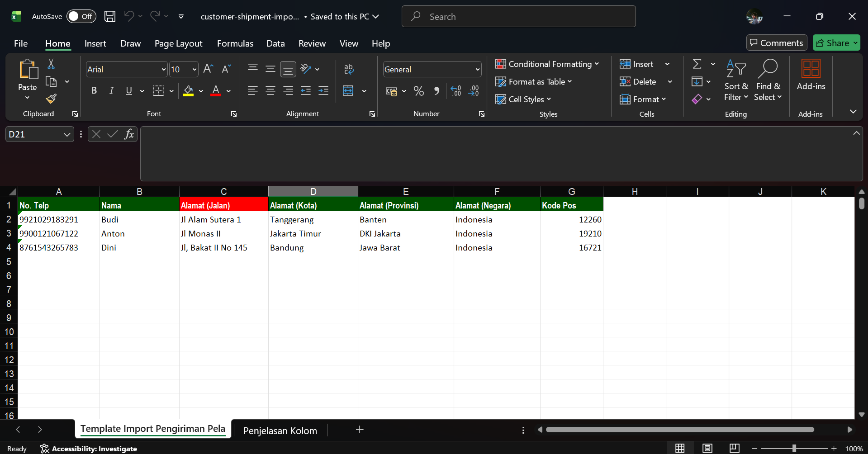
Task: Click the zoom slider handle in status bar
Action: [x=794, y=449]
